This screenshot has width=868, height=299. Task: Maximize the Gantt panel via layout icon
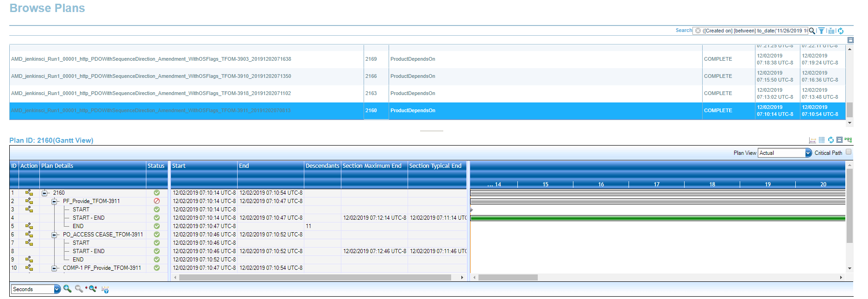pos(839,140)
